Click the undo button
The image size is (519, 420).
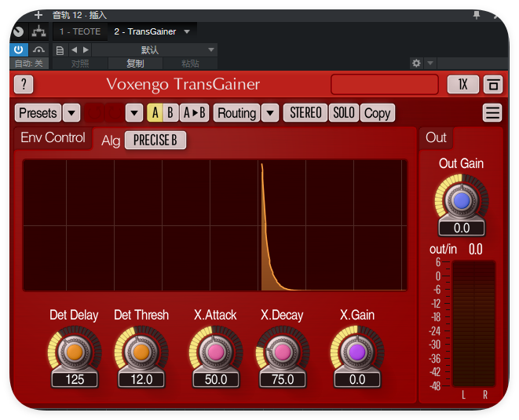(94, 113)
